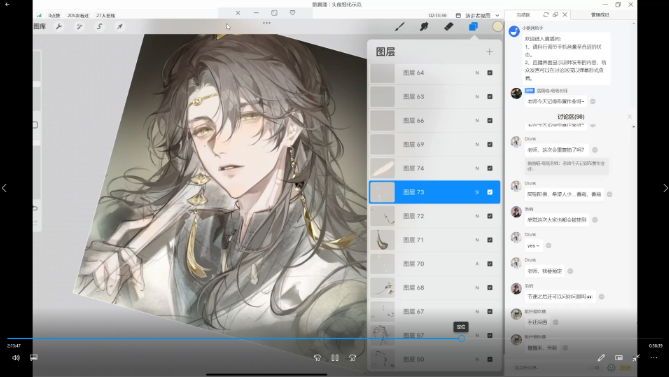The width and height of the screenshot is (669, 377).
Task: Open blend mode N of 图层 69
Action: click(477, 145)
